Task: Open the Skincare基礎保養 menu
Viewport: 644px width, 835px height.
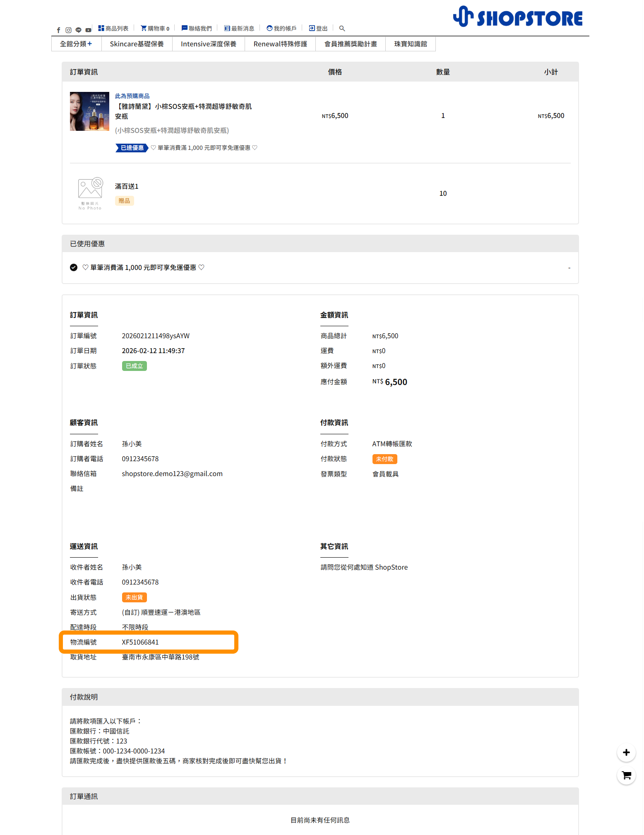Action: pyautogui.click(x=137, y=44)
